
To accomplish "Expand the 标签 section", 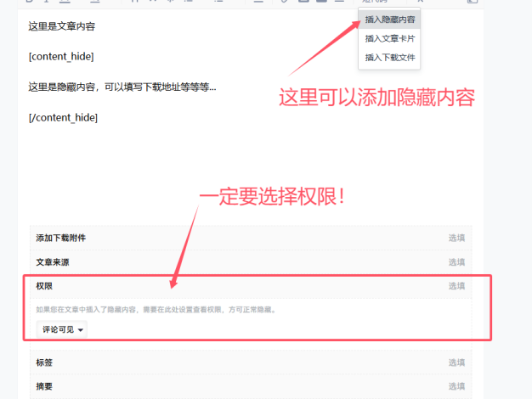I will coord(251,362).
